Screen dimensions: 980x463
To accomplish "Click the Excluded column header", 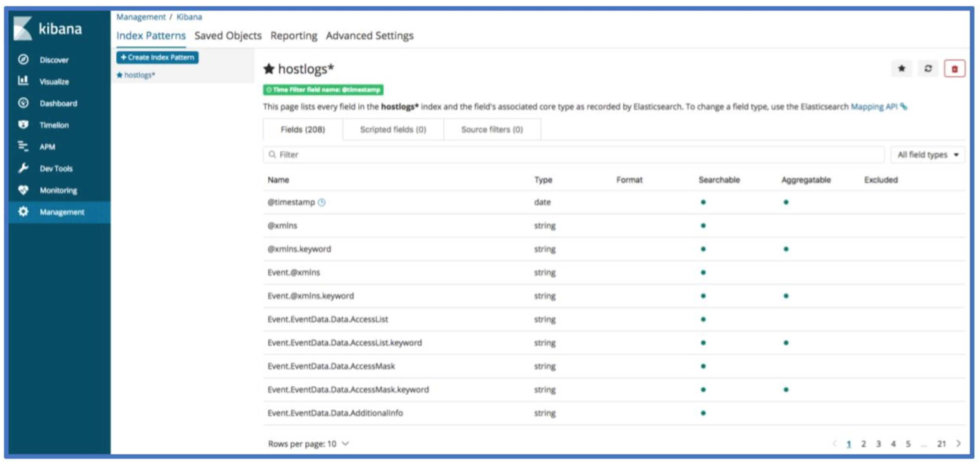I will pyautogui.click(x=881, y=180).
